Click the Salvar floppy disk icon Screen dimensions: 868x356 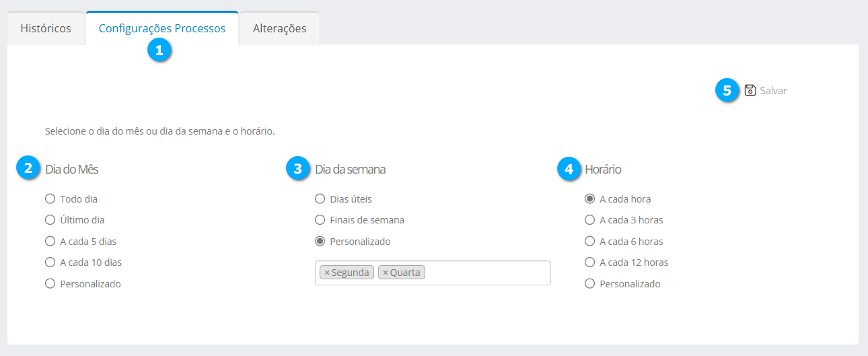tap(750, 90)
